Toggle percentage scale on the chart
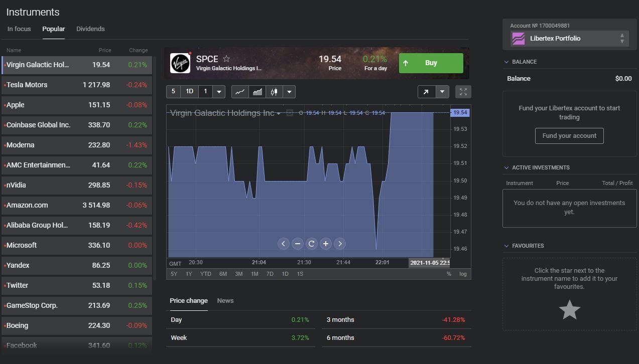Screen dimensions: 639x364 pos(449,274)
